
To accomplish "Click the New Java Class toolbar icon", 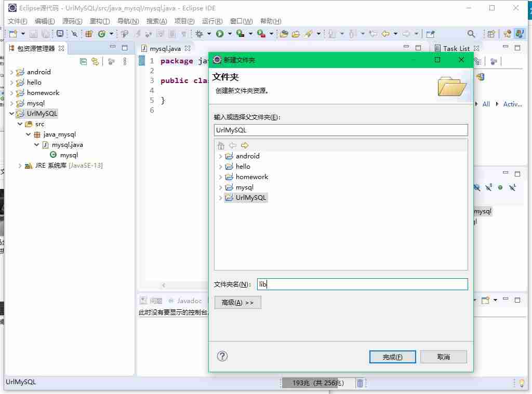I will [101, 34].
